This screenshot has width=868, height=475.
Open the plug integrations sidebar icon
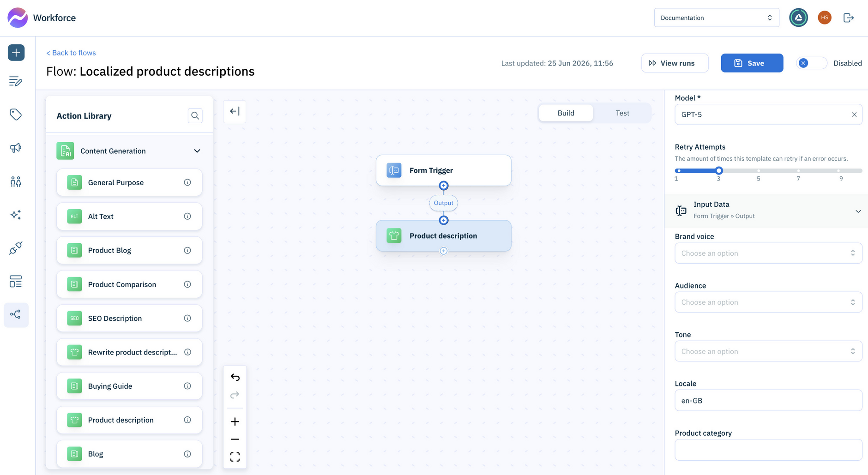point(16,248)
